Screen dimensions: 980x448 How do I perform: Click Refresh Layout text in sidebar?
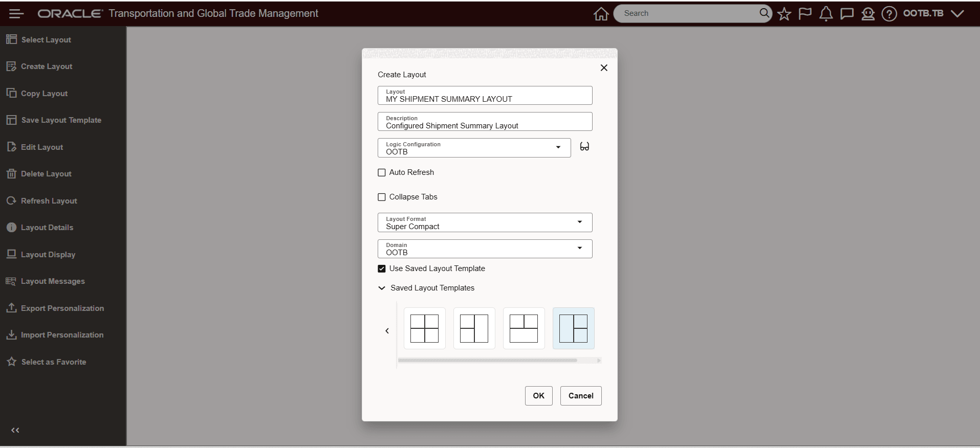click(x=49, y=201)
